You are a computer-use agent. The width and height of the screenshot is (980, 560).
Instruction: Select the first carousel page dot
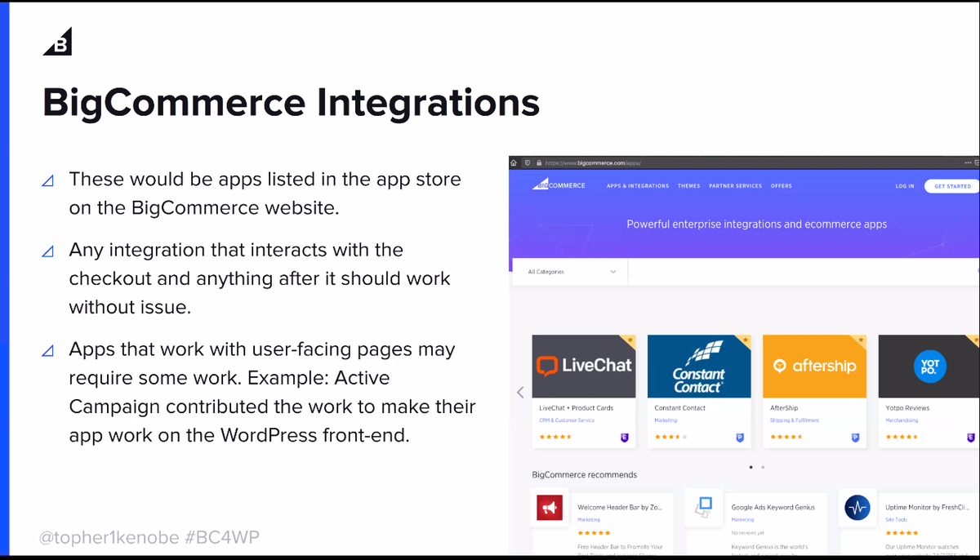click(751, 467)
